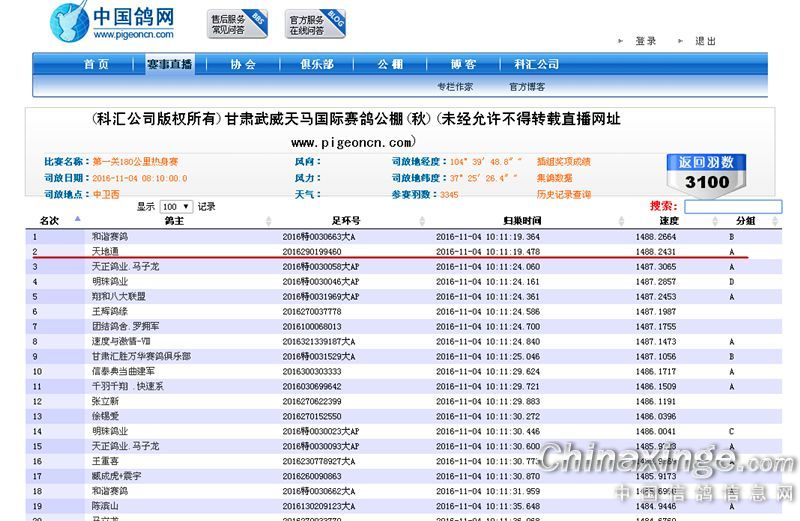Click the 登录 login link
Image resolution: width=800 pixels, height=521 pixels.
coord(646,41)
